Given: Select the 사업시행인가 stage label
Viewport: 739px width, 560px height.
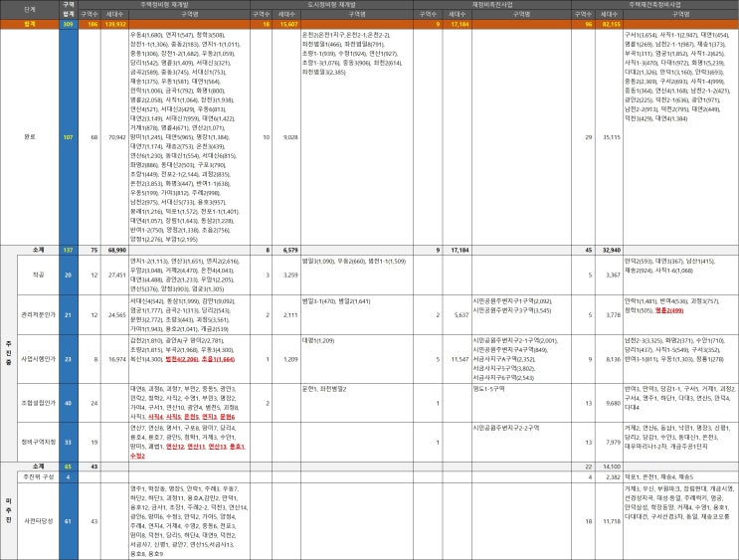Looking at the screenshot, I should point(38,359).
